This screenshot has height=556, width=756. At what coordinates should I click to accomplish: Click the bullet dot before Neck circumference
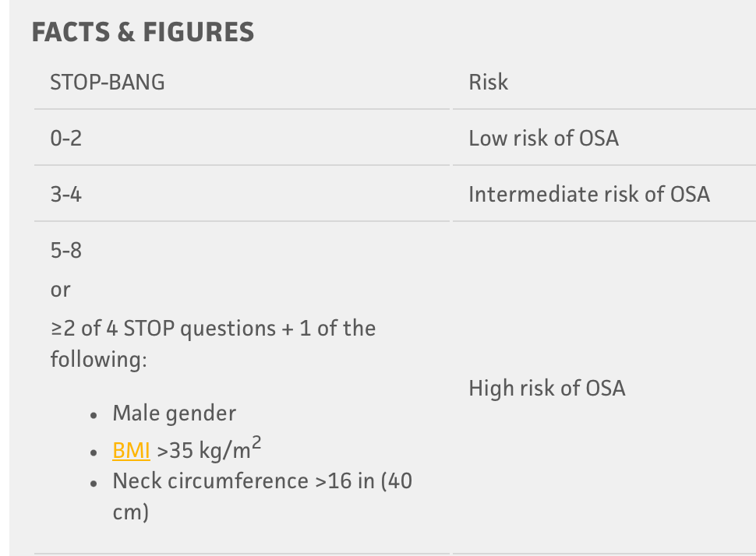click(x=94, y=483)
